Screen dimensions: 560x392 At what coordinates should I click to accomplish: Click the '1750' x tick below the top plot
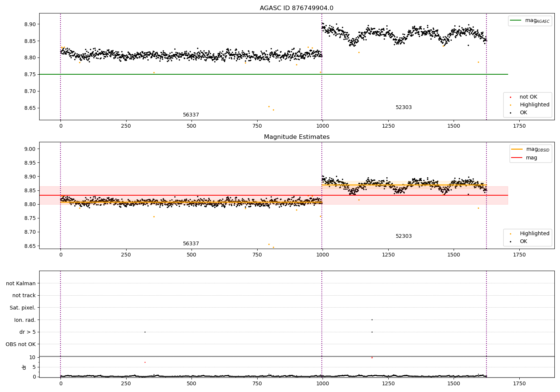click(519, 126)
